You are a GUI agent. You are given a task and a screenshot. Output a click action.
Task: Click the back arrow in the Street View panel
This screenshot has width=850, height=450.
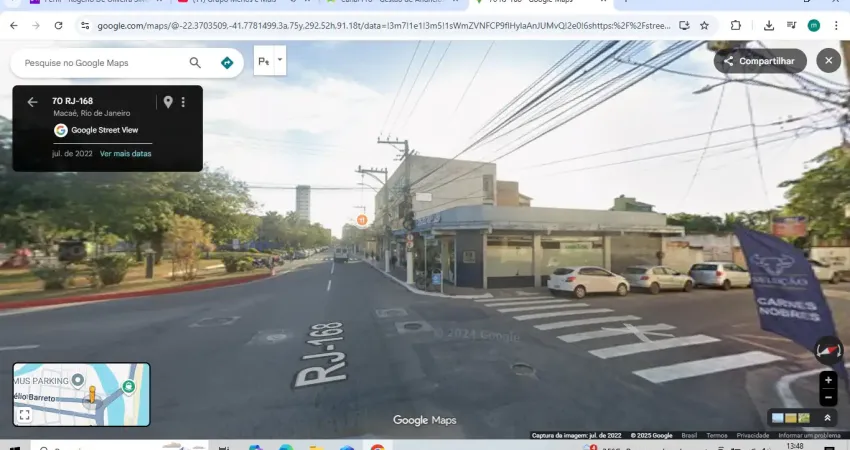(x=33, y=102)
